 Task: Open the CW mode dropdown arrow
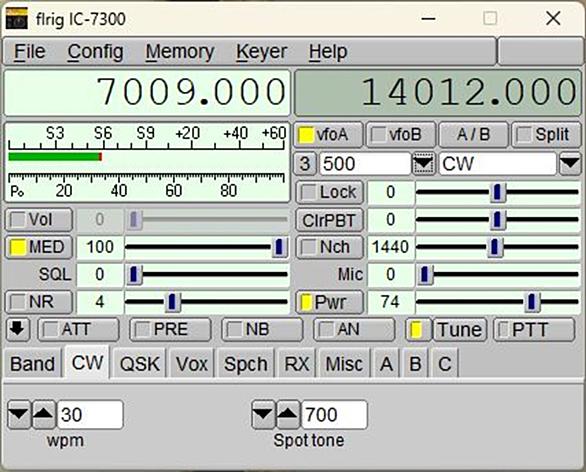(x=570, y=164)
